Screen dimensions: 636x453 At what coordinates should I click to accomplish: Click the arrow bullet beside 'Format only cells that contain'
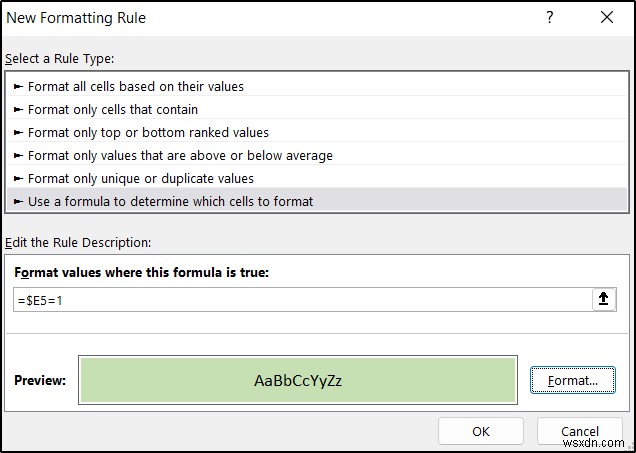(x=20, y=110)
